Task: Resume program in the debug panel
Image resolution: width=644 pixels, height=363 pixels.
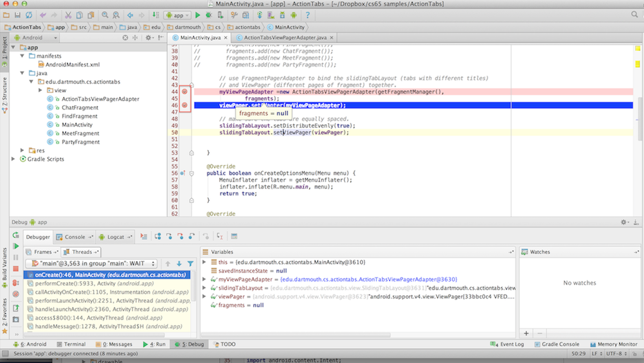Action: click(16, 247)
